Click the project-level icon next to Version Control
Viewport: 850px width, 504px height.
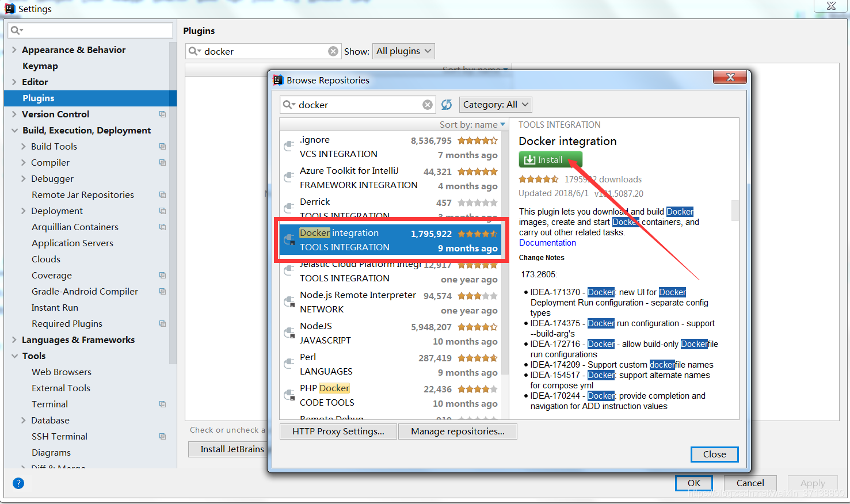point(162,114)
